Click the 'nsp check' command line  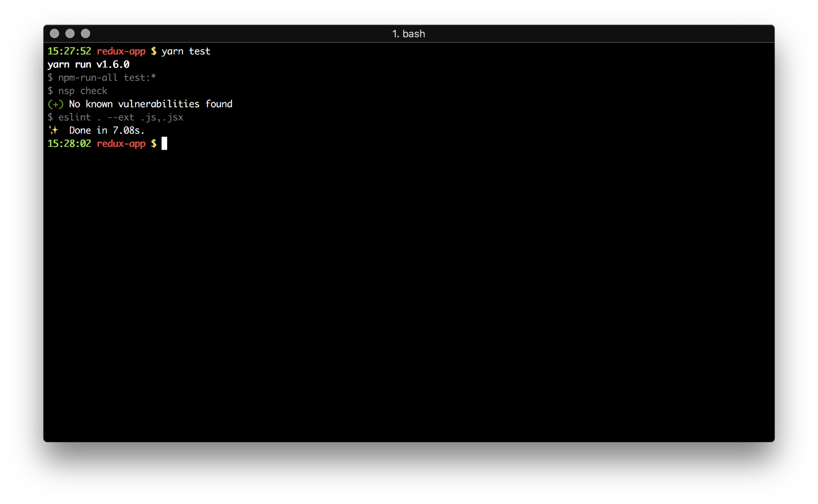78,91
